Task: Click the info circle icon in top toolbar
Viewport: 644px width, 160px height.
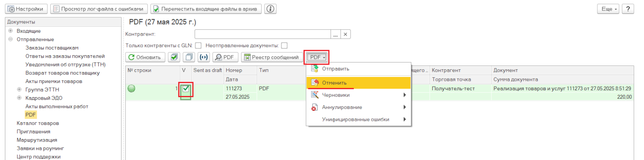Action: pyautogui.click(x=271, y=9)
